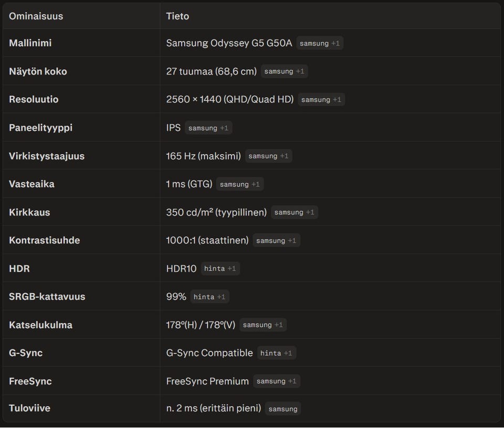
Task: Open the hinta source chip beside HDR10
Action: pyautogui.click(x=220, y=269)
